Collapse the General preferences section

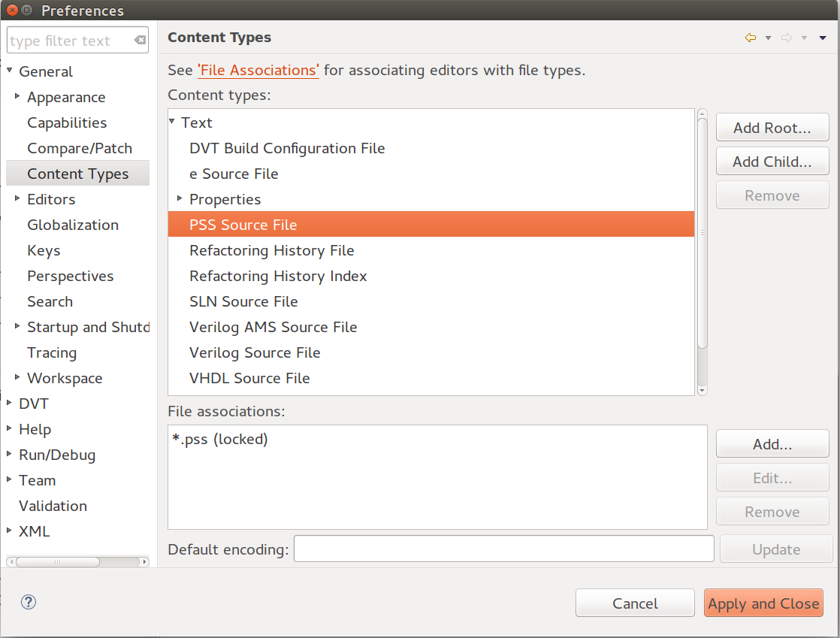point(9,71)
